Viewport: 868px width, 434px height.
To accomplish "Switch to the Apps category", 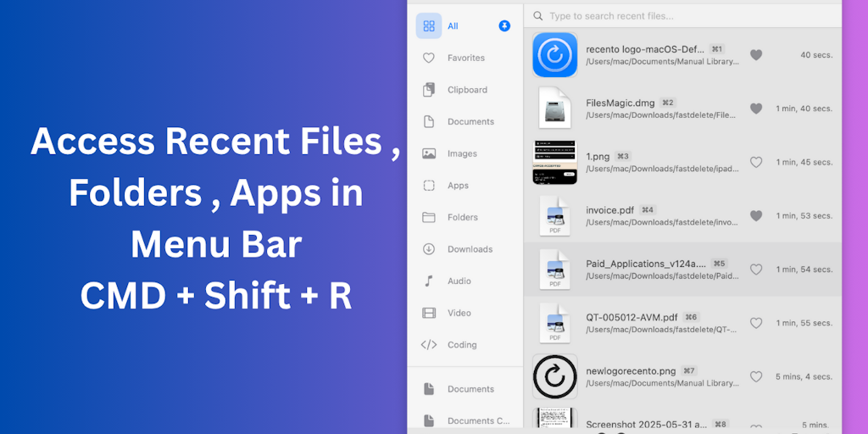I will [458, 186].
